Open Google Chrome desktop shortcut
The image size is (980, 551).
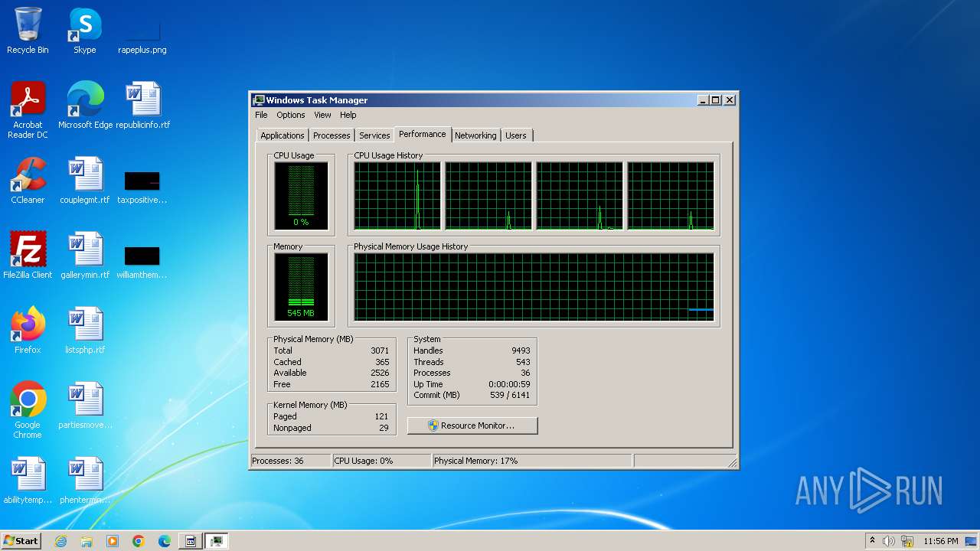coord(28,410)
